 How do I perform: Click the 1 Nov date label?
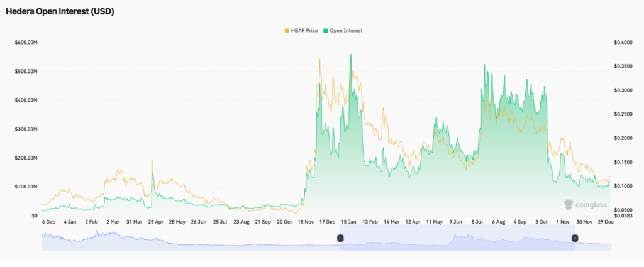563,222
